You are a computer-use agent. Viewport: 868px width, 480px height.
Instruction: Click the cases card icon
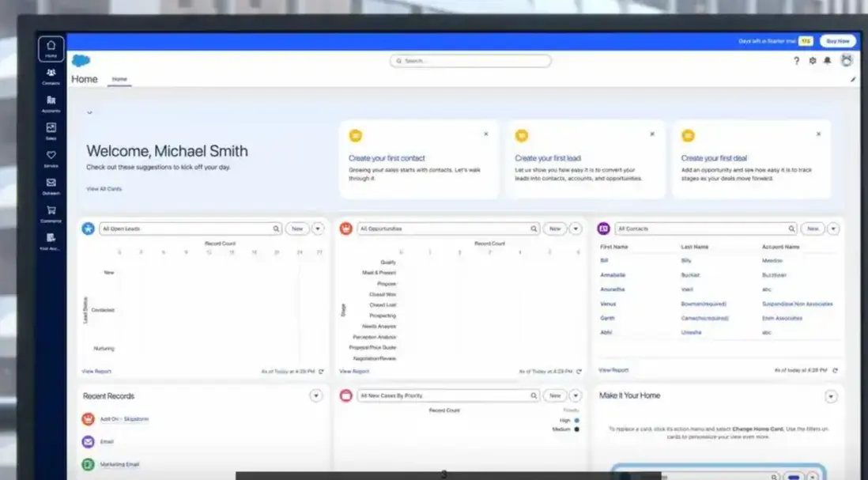click(x=346, y=395)
